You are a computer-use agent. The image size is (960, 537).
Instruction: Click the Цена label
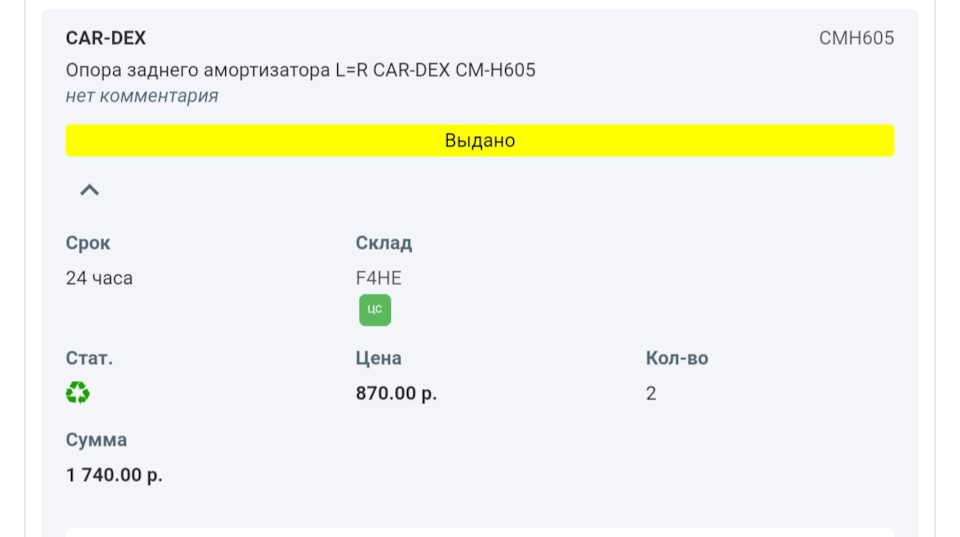click(378, 358)
